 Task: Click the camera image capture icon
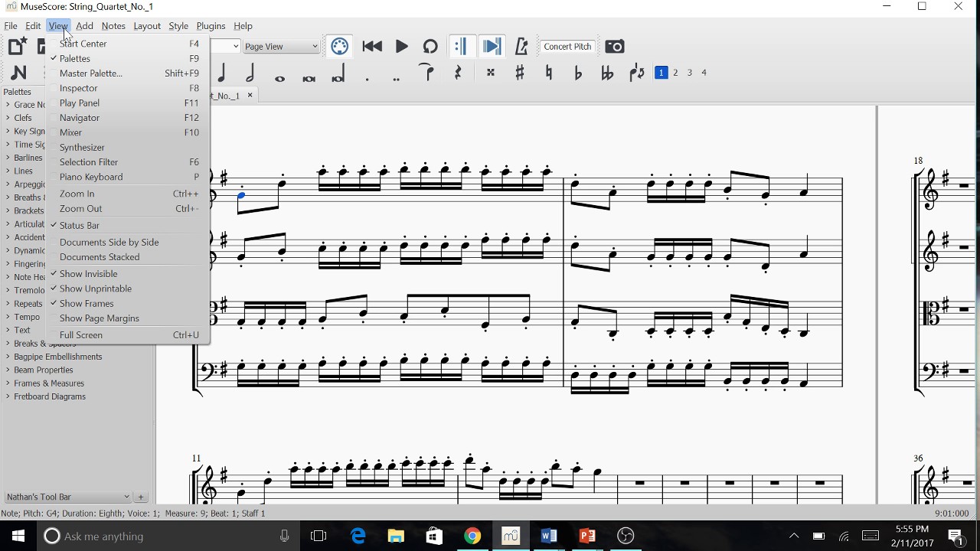(x=615, y=47)
